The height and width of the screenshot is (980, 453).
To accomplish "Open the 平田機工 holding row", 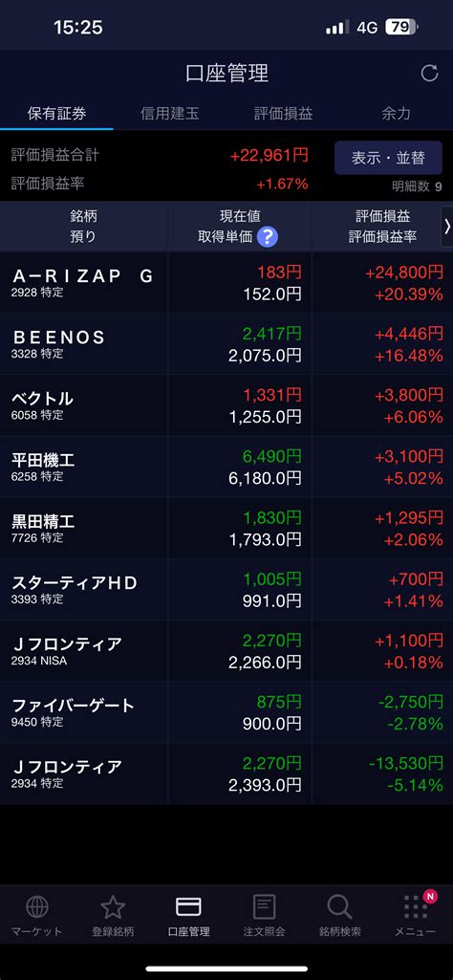I will (226, 467).
